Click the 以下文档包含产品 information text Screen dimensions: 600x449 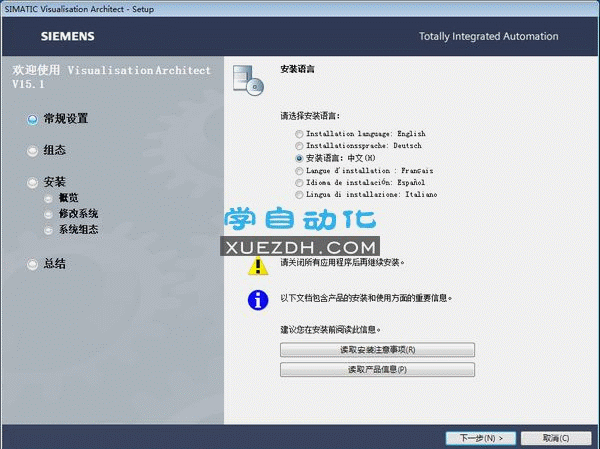[366, 298]
